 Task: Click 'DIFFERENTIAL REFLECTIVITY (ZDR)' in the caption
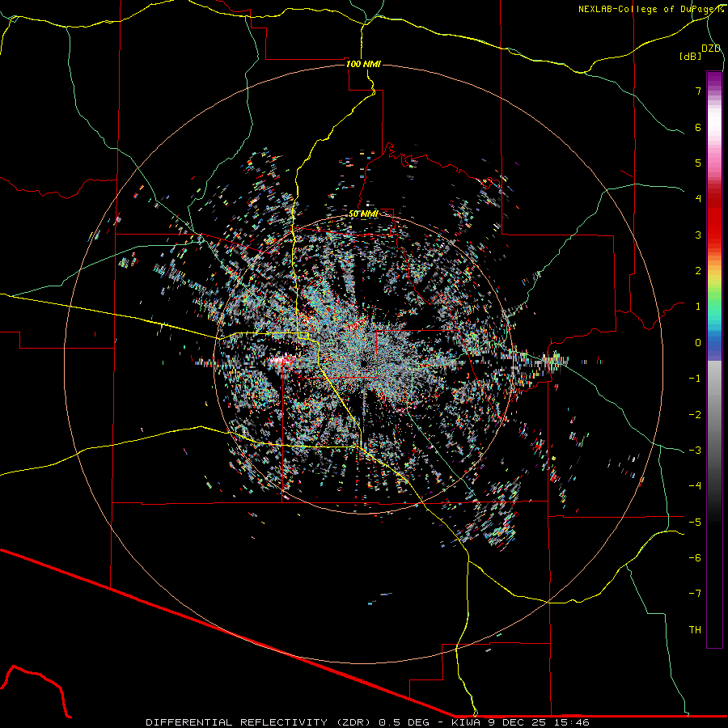point(257,722)
